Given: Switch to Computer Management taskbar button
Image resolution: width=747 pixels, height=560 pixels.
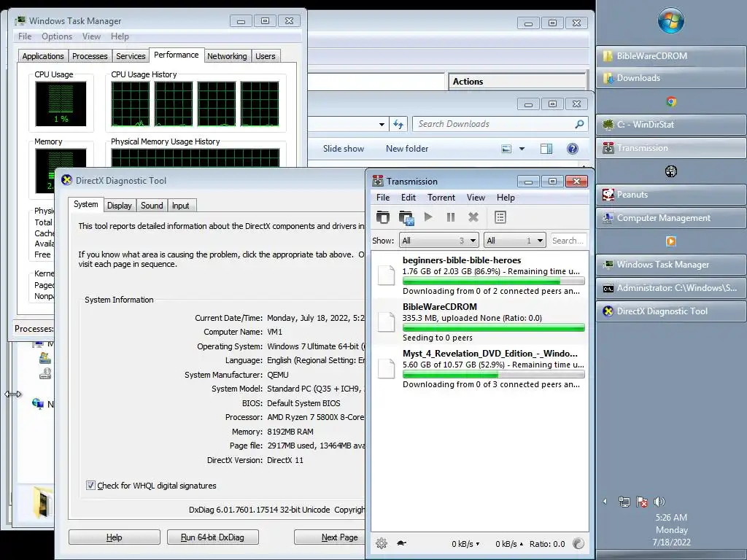Looking at the screenshot, I should coord(671,217).
